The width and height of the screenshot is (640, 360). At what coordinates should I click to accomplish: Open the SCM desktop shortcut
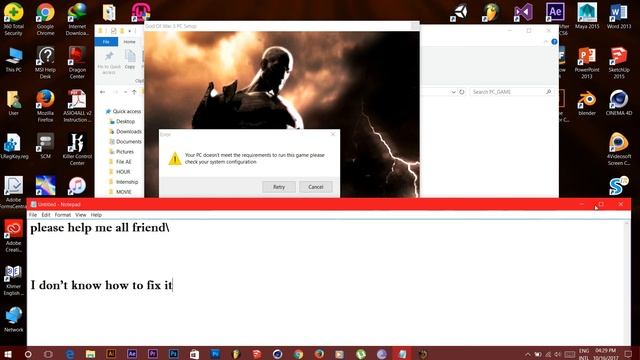tap(45, 146)
